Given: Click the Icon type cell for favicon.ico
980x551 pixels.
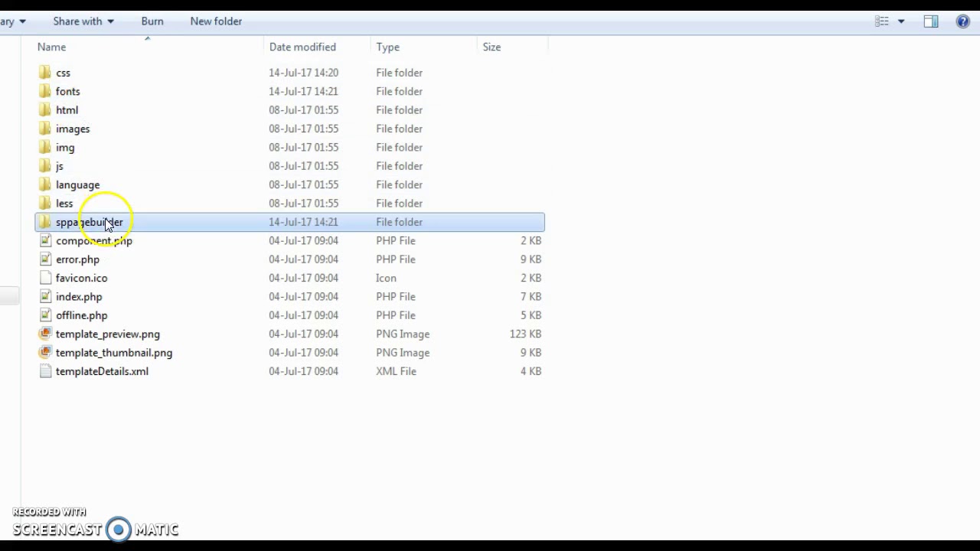Looking at the screenshot, I should (x=386, y=278).
